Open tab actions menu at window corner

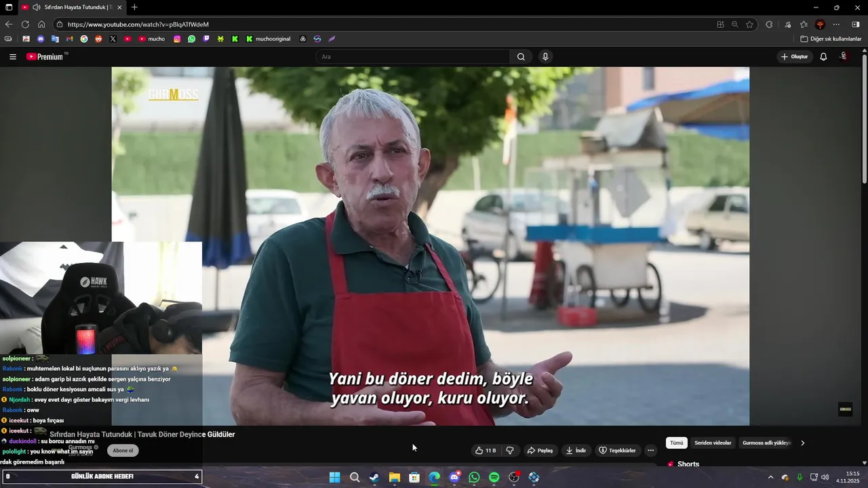click(x=9, y=7)
